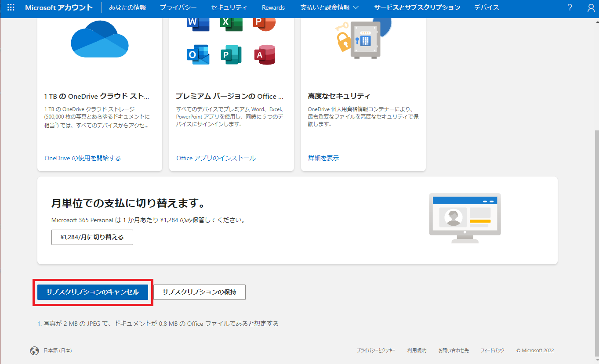Open the プライバシー menu item
Screen dimensions: 599x364
178,7
